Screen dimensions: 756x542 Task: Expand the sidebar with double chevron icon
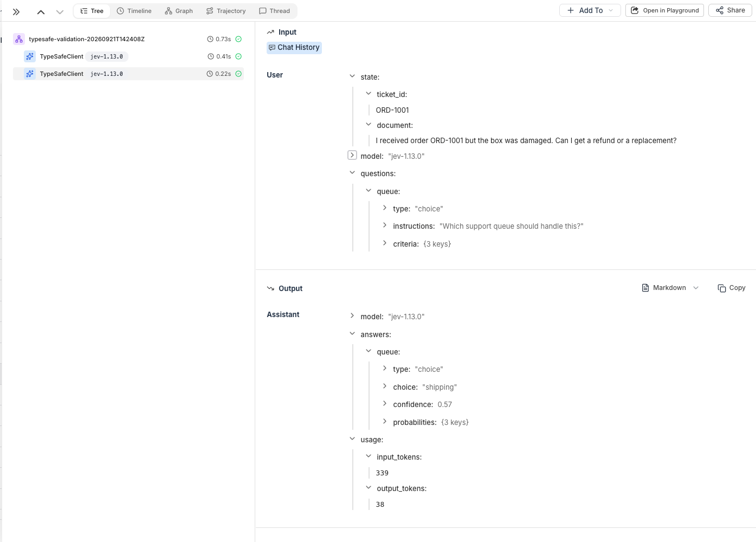coord(16,11)
